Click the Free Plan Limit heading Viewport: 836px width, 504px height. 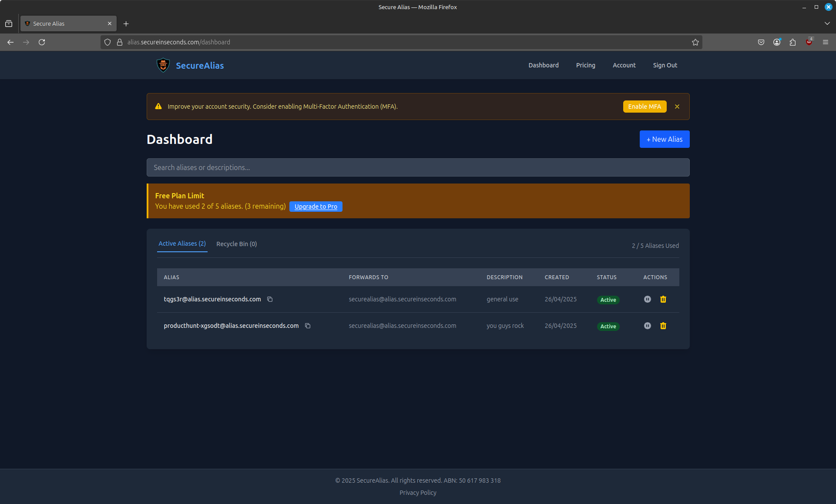179,196
